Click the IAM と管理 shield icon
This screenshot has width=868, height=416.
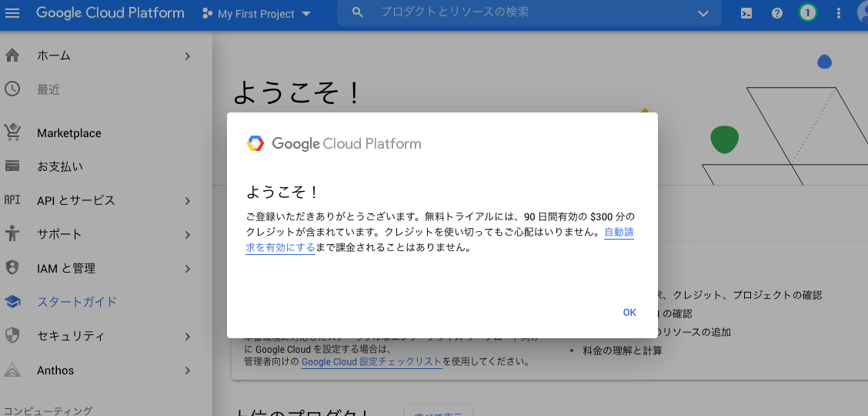pyautogui.click(x=12, y=268)
